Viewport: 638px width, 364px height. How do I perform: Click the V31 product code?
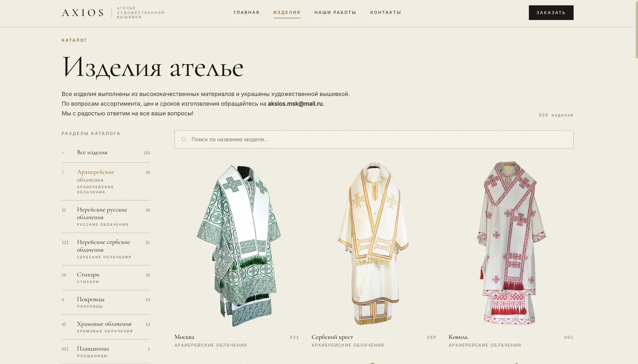294,338
